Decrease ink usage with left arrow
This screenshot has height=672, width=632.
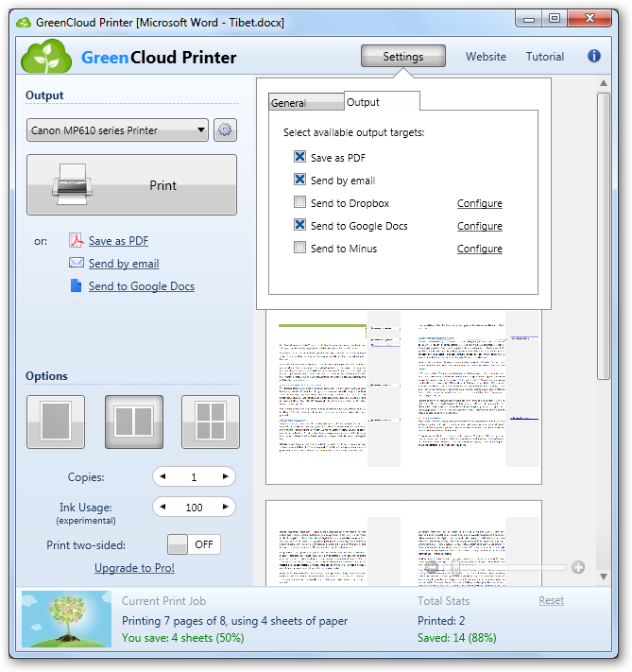click(162, 507)
